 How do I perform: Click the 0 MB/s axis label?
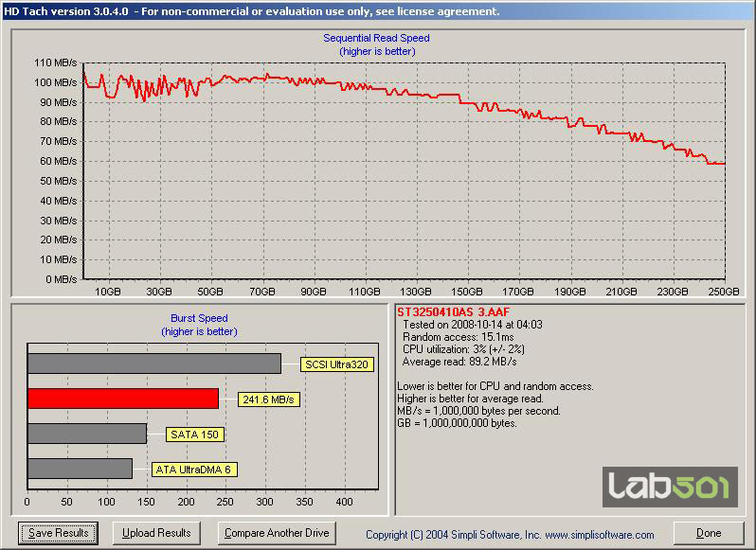pyautogui.click(x=62, y=279)
